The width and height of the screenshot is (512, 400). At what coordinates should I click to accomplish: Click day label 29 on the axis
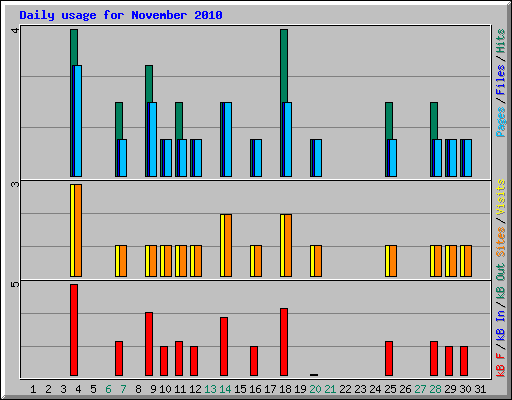(450, 389)
